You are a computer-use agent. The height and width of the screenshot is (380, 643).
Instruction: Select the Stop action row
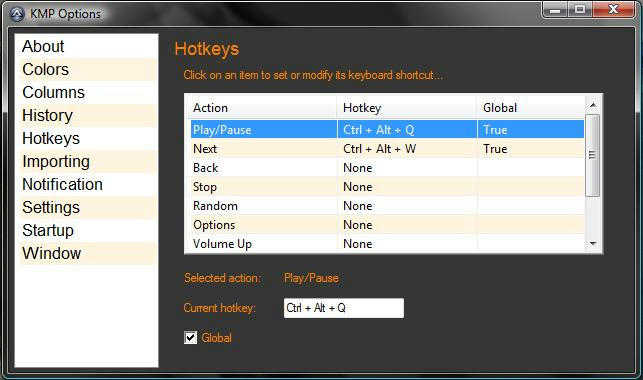click(387, 187)
